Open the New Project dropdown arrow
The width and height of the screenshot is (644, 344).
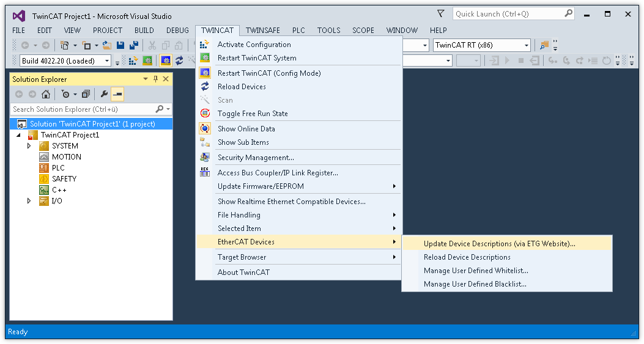coord(75,45)
